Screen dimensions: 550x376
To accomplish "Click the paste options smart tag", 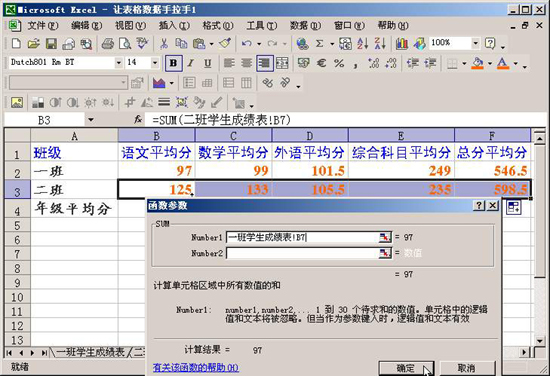I will pyautogui.click(x=514, y=207).
